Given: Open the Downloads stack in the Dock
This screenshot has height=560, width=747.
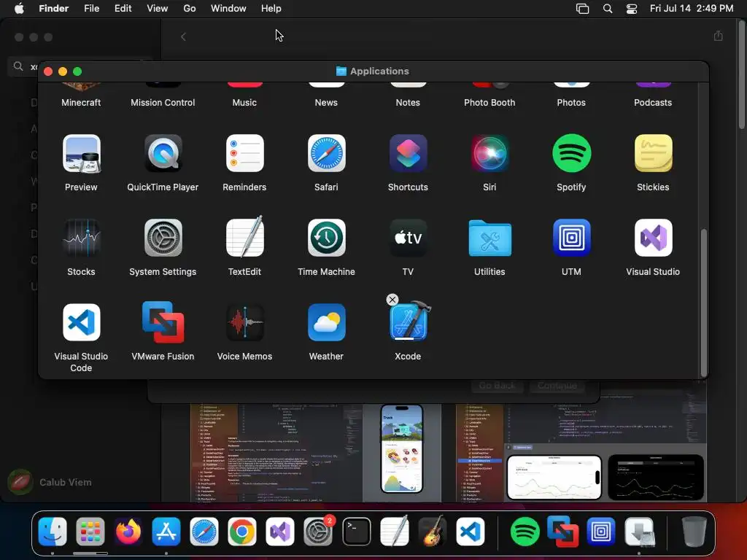Looking at the screenshot, I should pyautogui.click(x=639, y=531).
